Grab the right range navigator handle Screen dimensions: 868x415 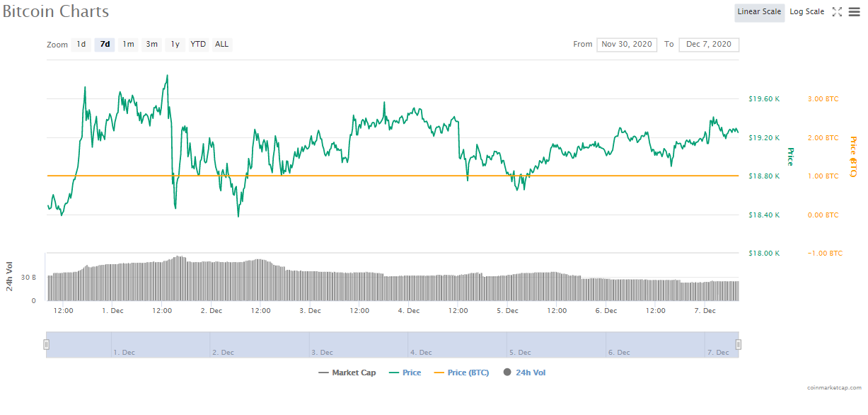(x=739, y=345)
